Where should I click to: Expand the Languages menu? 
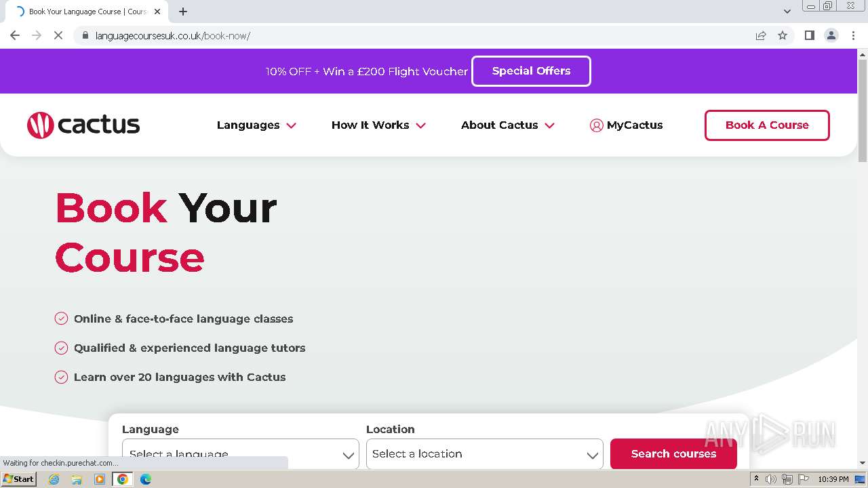pos(256,125)
